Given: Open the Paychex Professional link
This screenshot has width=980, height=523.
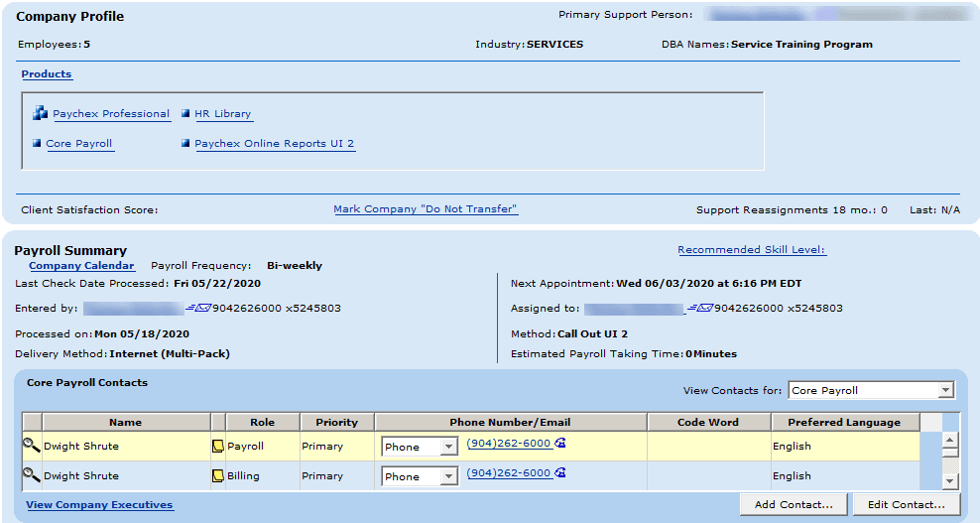Looking at the screenshot, I should [111, 114].
